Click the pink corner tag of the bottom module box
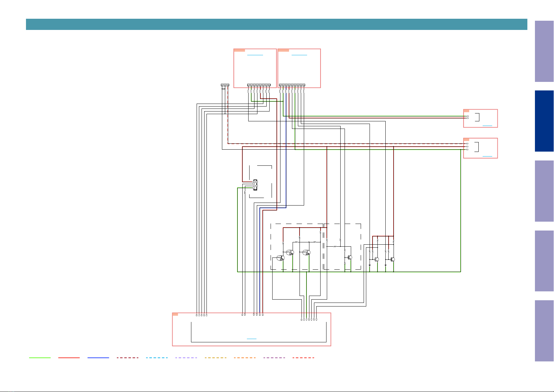The width and height of the screenshot is (554, 392). pyautogui.click(x=175, y=314)
